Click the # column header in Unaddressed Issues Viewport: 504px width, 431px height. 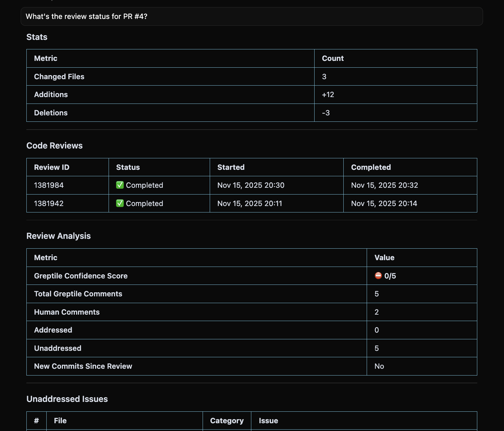click(x=37, y=421)
